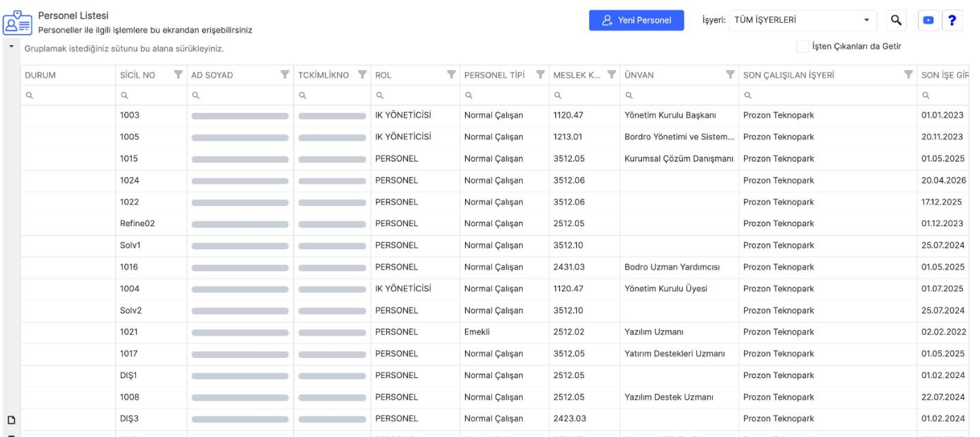Click the search magnifier under AD SOYAD column
980x437 pixels.
[196, 95]
